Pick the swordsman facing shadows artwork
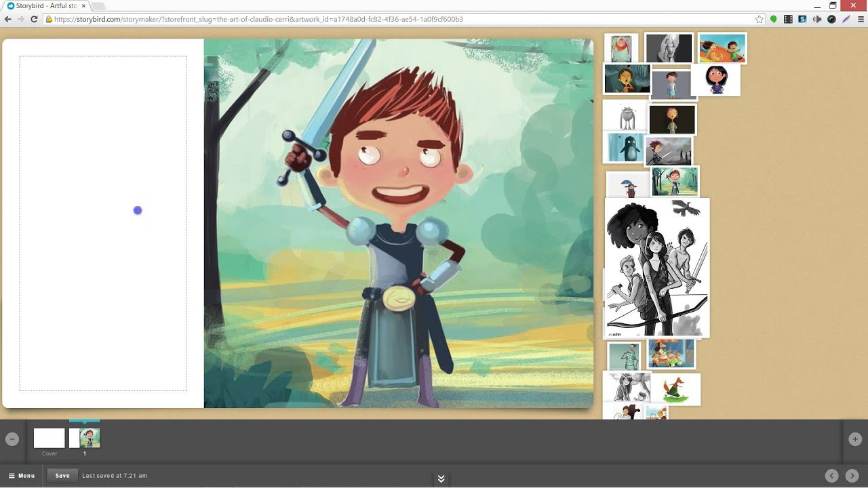The image size is (868, 488). point(669,150)
